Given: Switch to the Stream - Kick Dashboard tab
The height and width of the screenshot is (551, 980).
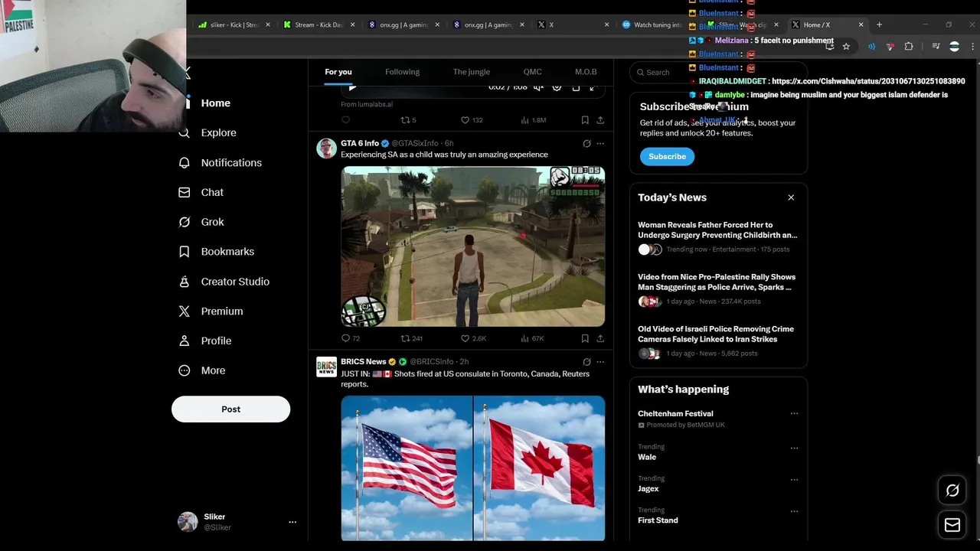Looking at the screenshot, I should coord(320,25).
